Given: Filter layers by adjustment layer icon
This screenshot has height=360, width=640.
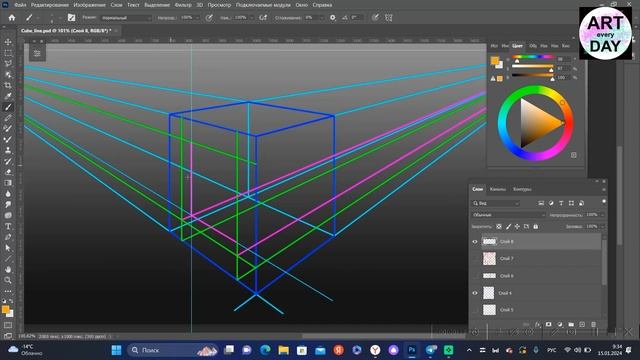Looking at the screenshot, I should 551,203.
